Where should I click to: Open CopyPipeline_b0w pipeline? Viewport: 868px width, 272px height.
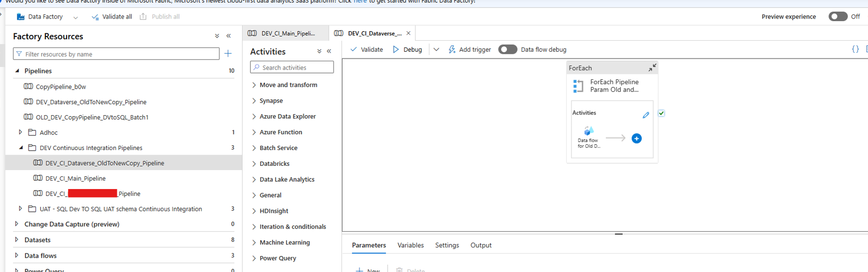(x=61, y=87)
